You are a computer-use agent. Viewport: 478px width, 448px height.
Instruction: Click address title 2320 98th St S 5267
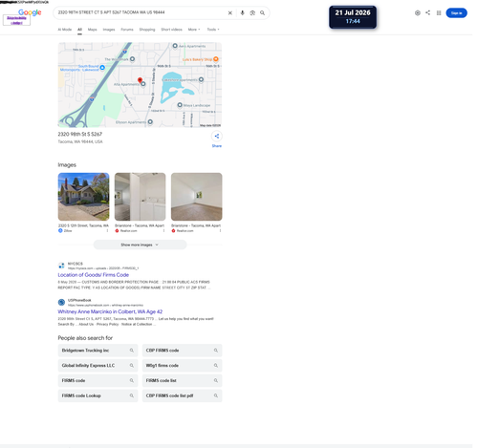click(80, 134)
